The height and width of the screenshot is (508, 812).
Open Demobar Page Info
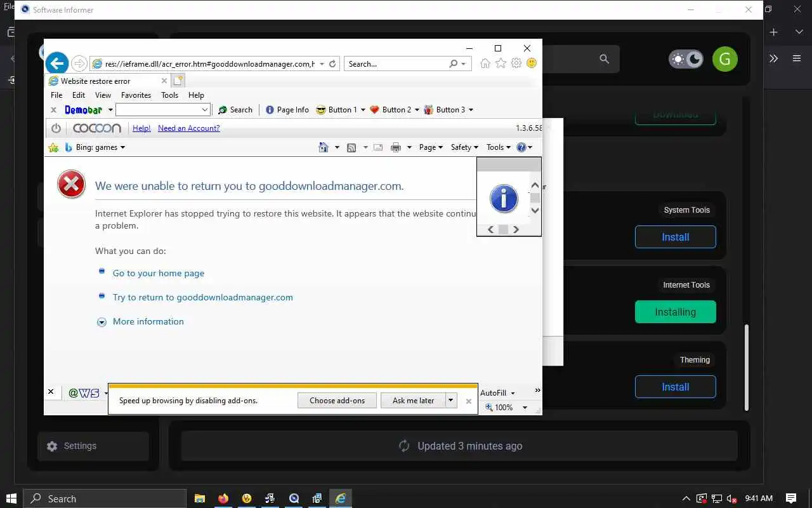pos(287,110)
